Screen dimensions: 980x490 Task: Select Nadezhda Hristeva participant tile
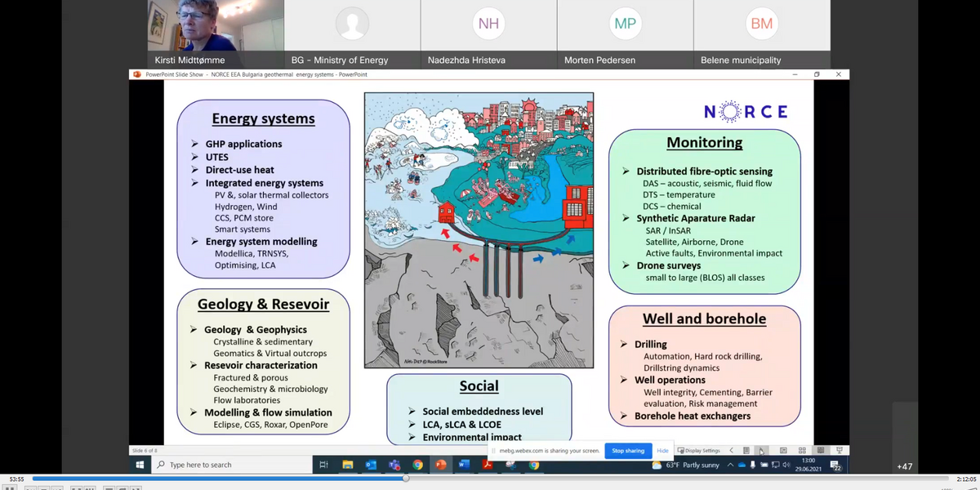[x=488, y=34]
